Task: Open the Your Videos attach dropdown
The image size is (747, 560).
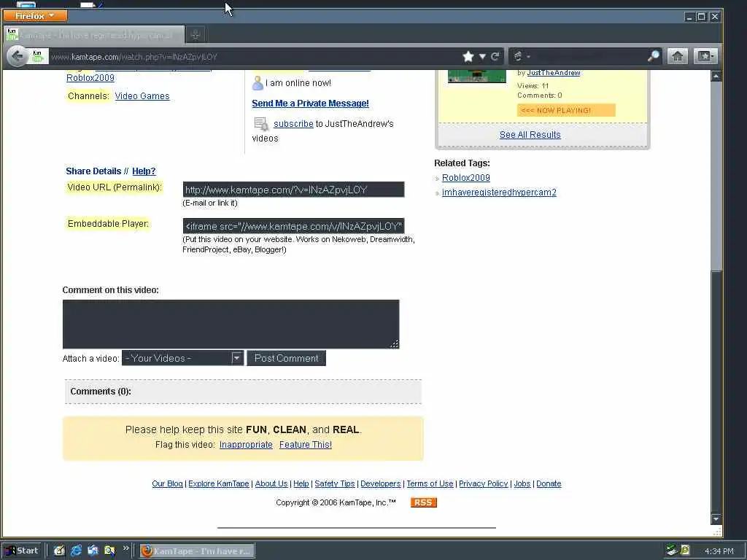Action: point(182,358)
